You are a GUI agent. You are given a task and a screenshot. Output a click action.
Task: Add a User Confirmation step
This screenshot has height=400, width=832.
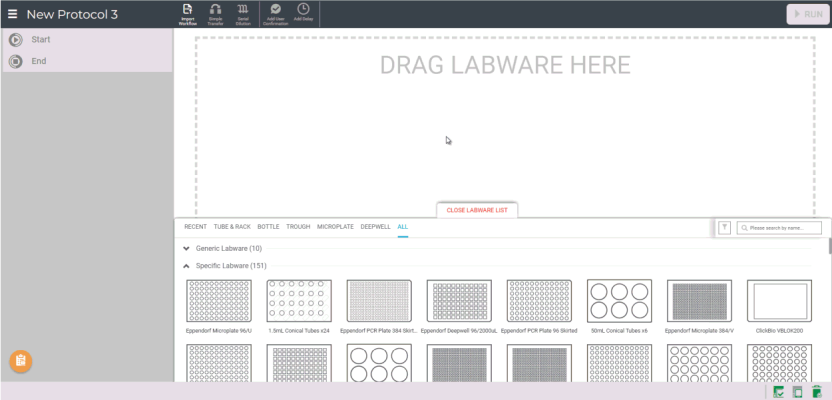click(x=275, y=14)
